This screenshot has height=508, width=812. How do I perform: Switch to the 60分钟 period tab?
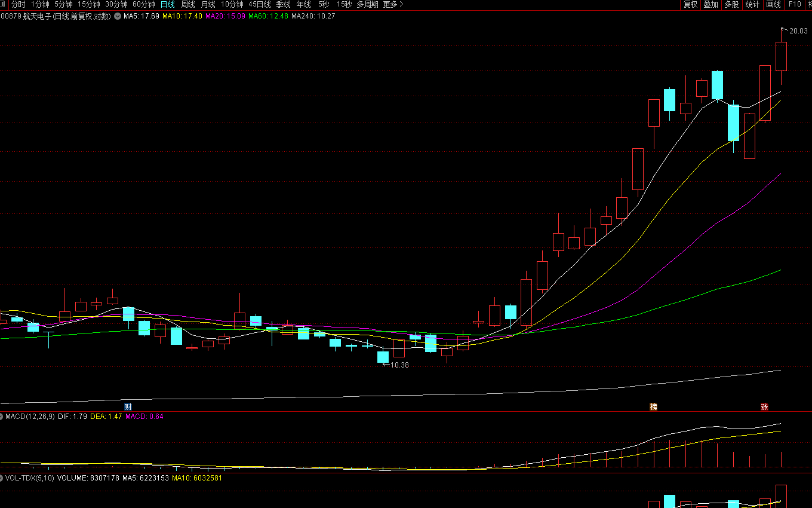(x=143, y=4)
